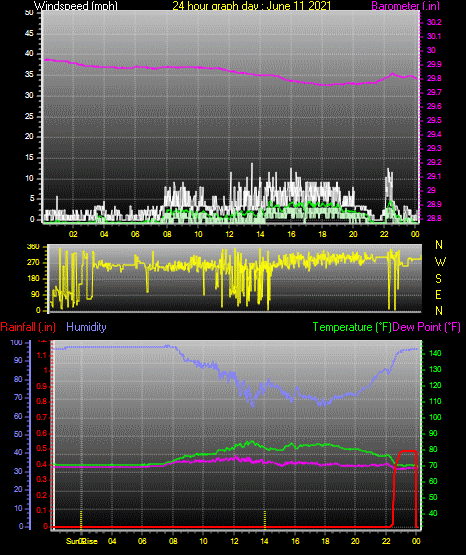Click the "60" humidity axis value
Image resolution: width=466 pixels, height=555 pixels.
coord(18,416)
